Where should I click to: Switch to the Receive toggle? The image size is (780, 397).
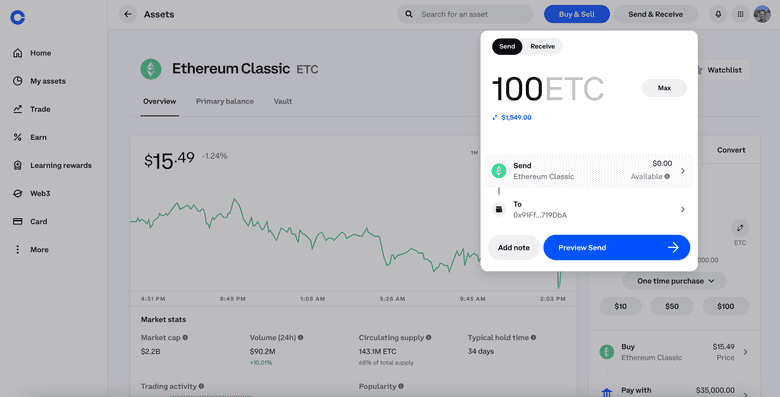(x=542, y=46)
